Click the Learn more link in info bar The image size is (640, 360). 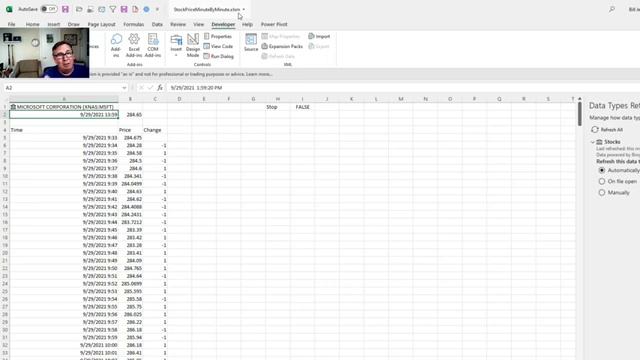coord(259,74)
